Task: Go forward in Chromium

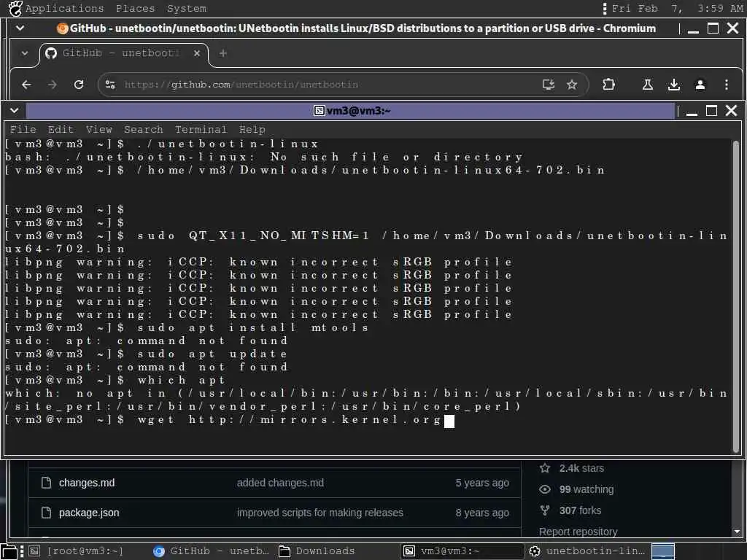Action: pyautogui.click(x=53, y=85)
